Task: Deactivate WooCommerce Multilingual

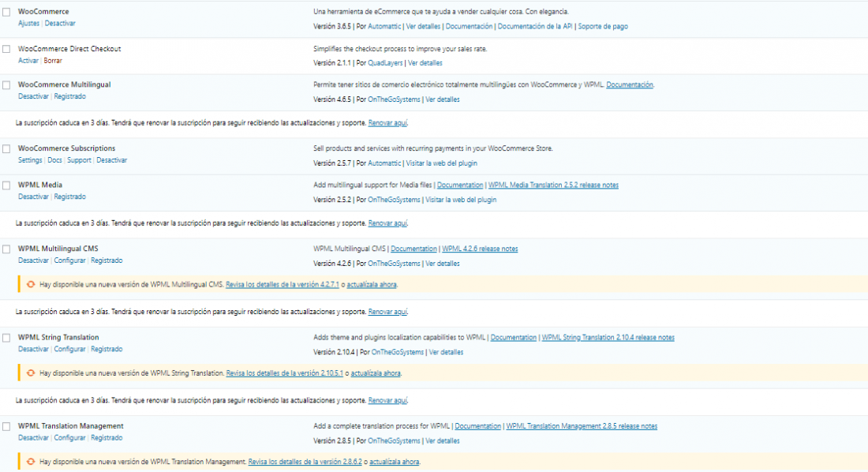Action: [33, 96]
